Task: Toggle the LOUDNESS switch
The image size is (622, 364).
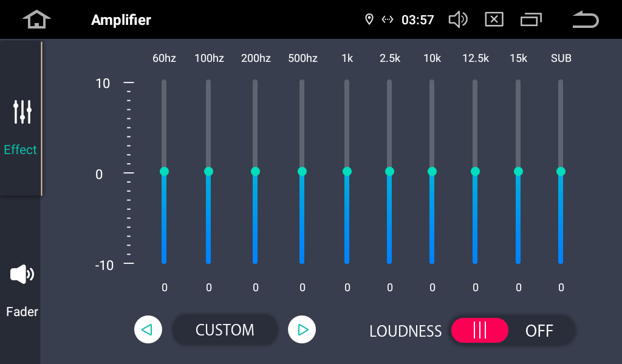Action: tap(480, 331)
